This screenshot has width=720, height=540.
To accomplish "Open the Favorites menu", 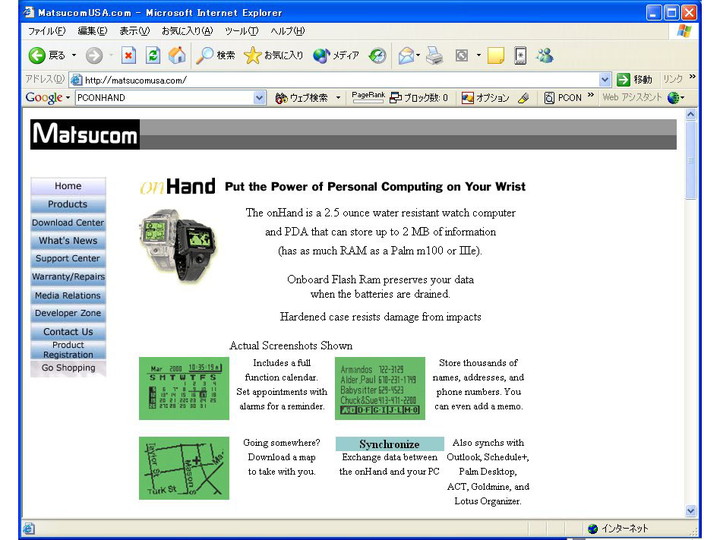I will click(x=187, y=31).
